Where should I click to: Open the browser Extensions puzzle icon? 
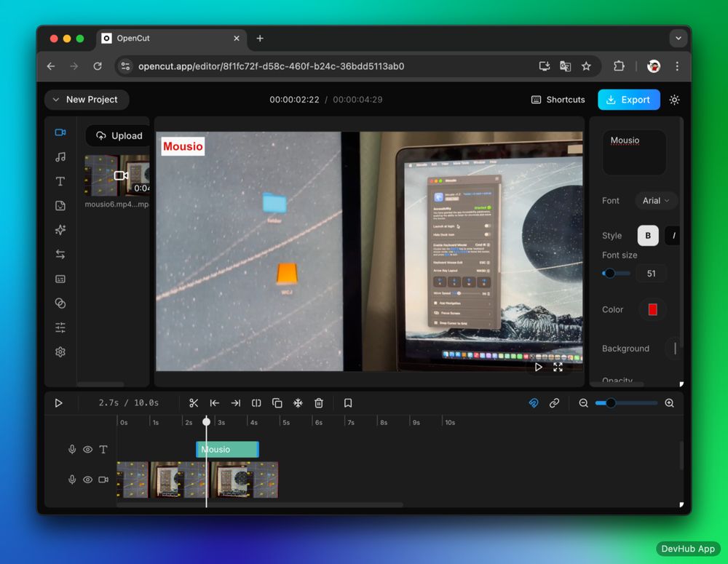coord(619,66)
